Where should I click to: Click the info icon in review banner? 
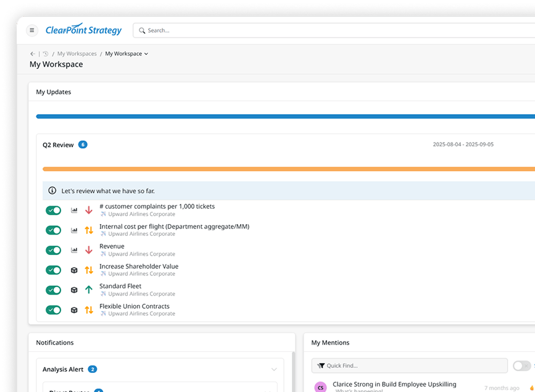(x=52, y=191)
